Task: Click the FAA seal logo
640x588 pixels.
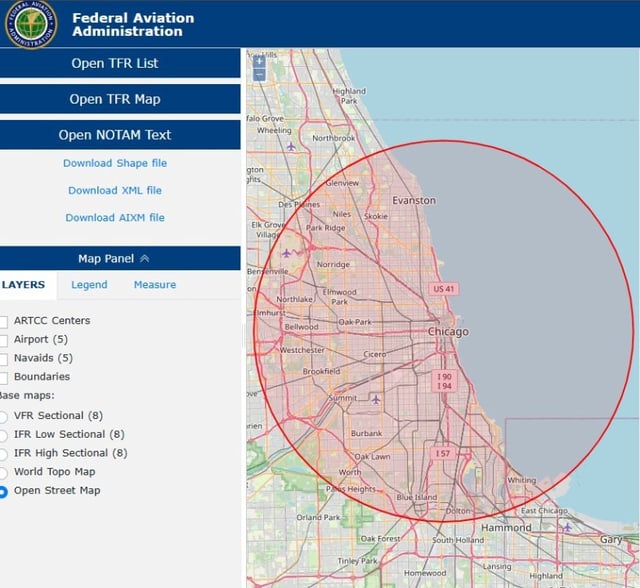Action: [32, 24]
